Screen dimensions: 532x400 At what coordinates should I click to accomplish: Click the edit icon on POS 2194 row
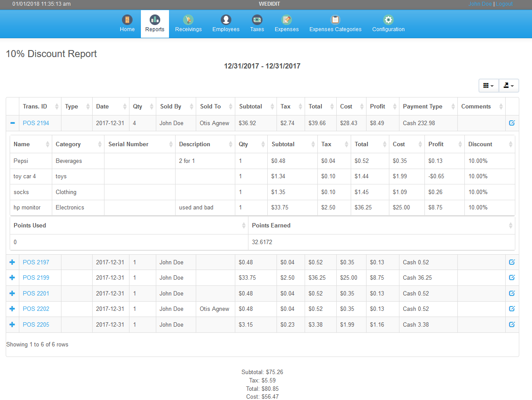511,123
